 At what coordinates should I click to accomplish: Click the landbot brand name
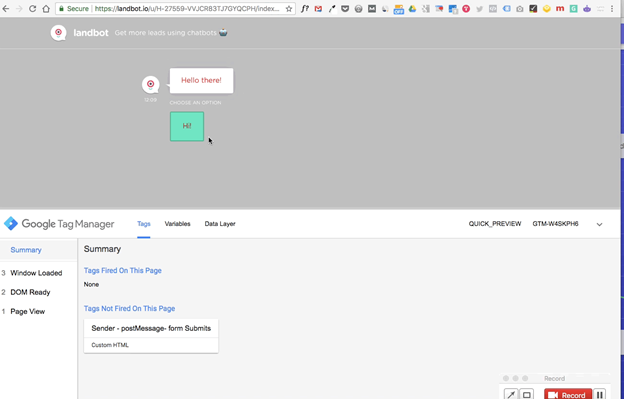tap(91, 33)
